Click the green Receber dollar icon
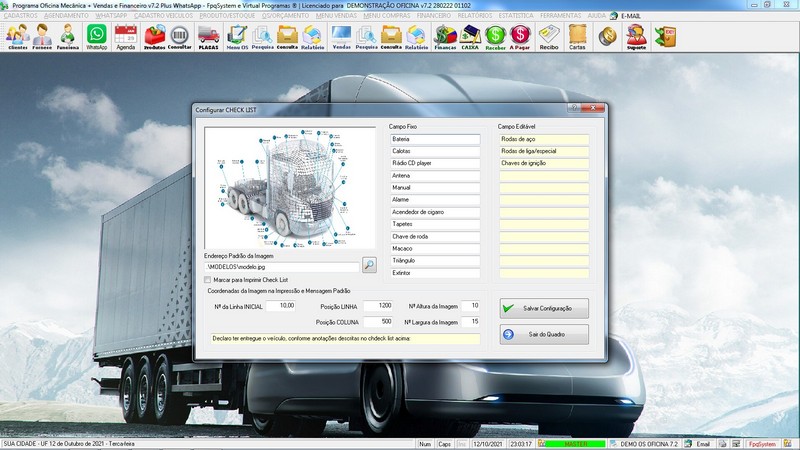Image resolution: width=800 pixels, height=450 pixels. tap(495, 37)
